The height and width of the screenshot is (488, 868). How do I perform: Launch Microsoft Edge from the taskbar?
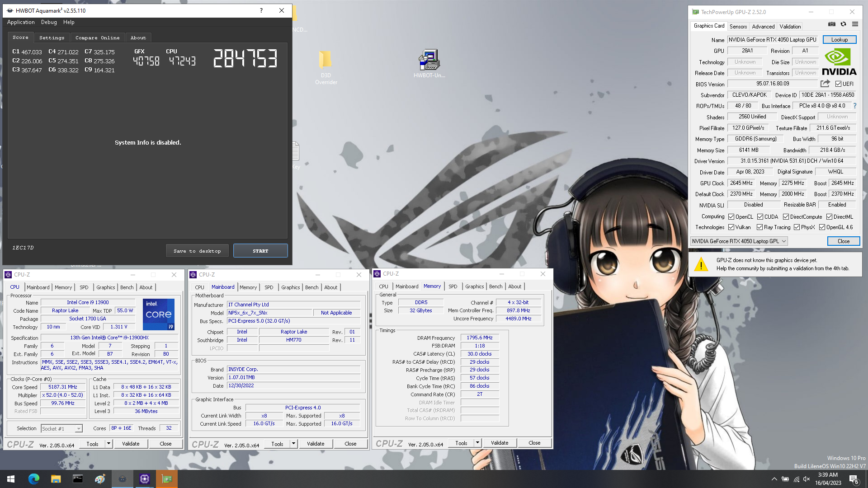click(33, 479)
